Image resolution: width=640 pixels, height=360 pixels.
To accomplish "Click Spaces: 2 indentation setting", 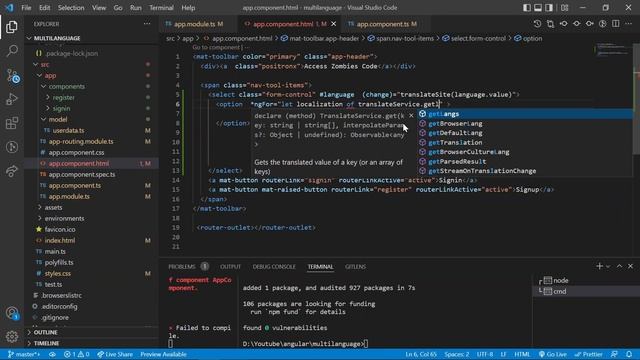I will [x=457, y=354].
